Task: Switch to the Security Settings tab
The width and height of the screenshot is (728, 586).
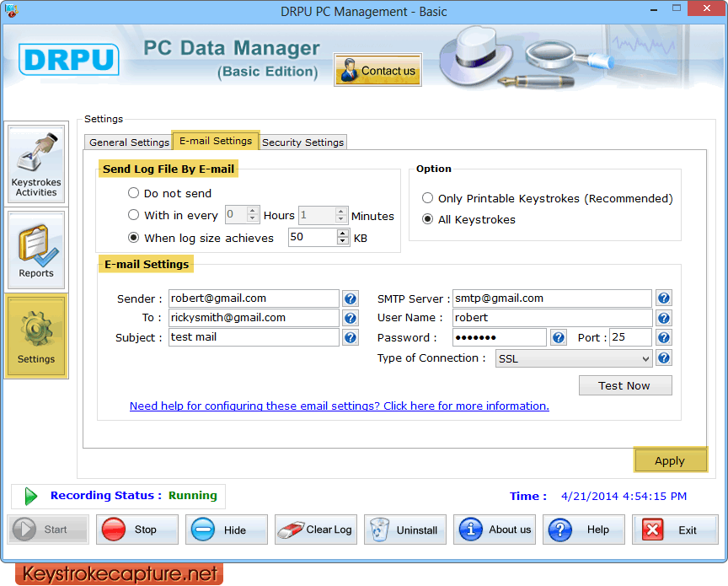Action: (x=302, y=142)
